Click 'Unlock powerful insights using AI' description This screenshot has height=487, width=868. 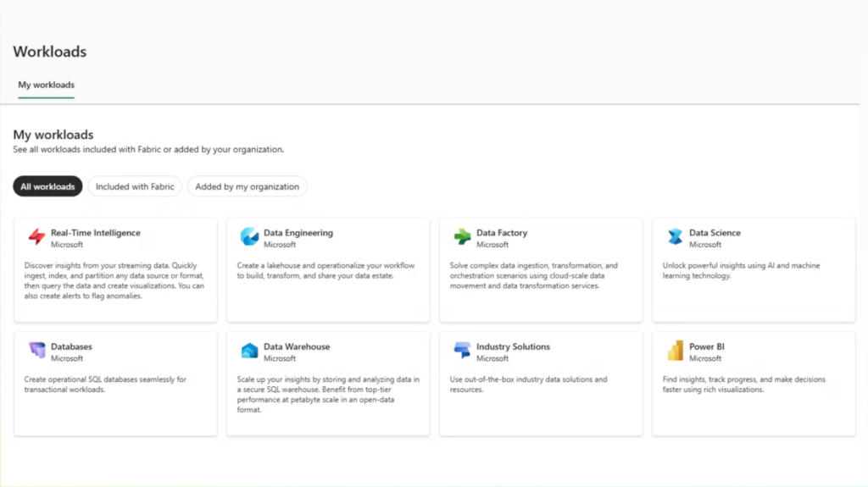point(741,271)
